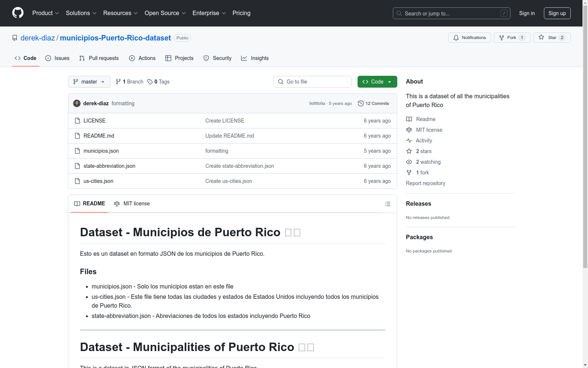Click the book icon next to Readme
The height and width of the screenshot is (368, 588).
click(x=409, y=119)
